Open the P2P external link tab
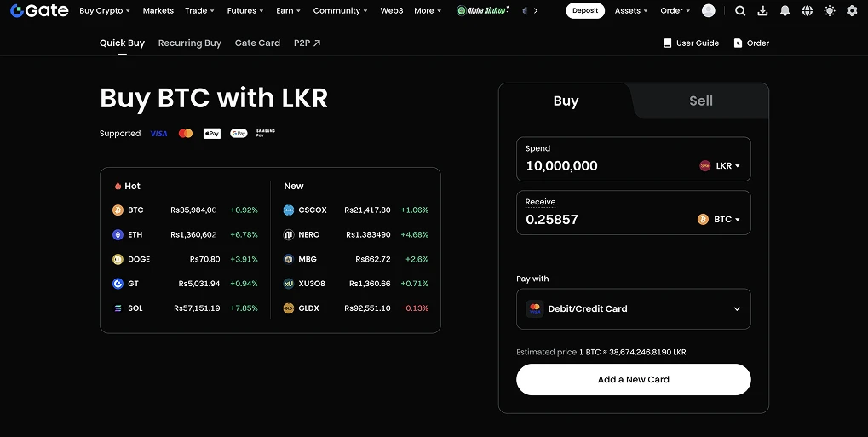The height and width of the screenshot is (437, 868). (x=308, y=43)
